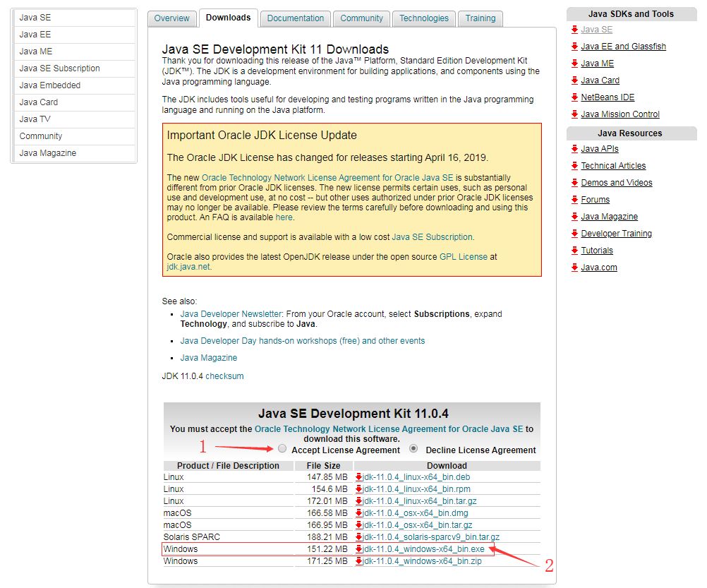Open Java SE Subscription in left sidebar
Screen dimensions: 707x588
pos(74,68)
